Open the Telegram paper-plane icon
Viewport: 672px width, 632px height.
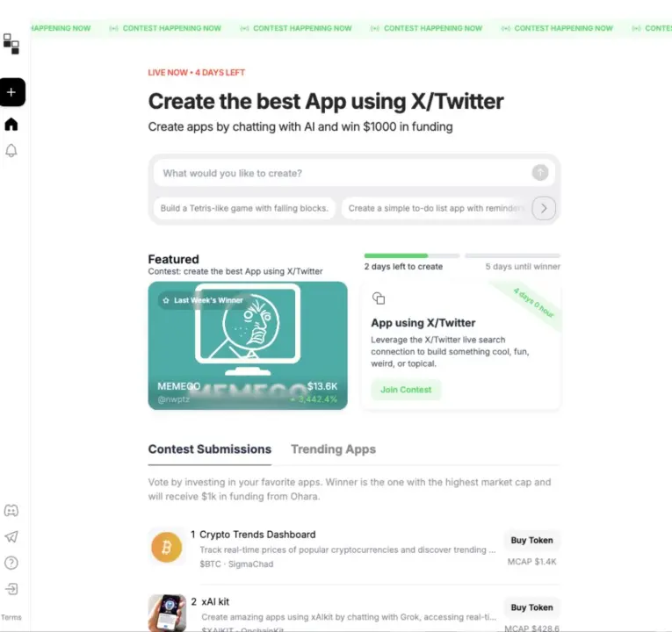[x=11, y=536]
